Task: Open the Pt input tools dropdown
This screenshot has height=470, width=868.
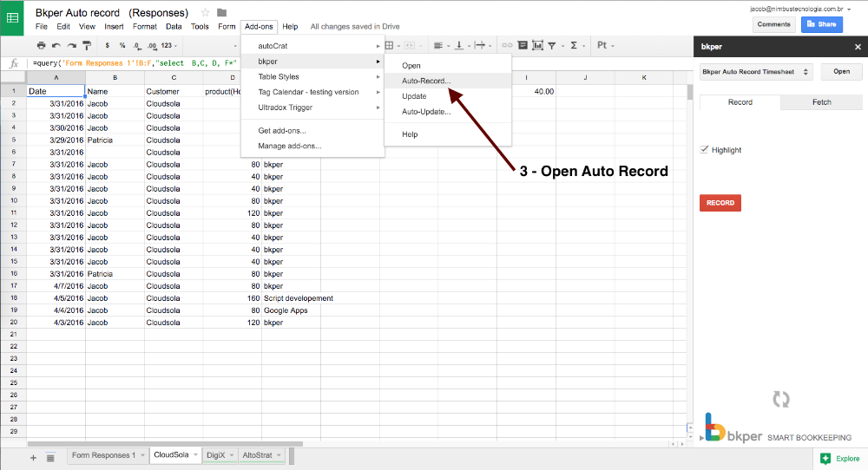Action: click(x=606, y=45)
